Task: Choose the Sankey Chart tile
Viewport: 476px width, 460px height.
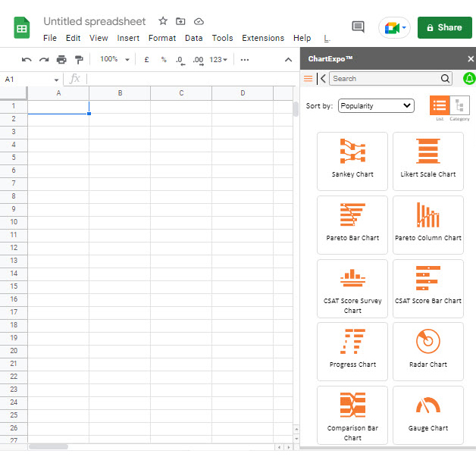Action: pyautogui.click(x=352, y=161)
